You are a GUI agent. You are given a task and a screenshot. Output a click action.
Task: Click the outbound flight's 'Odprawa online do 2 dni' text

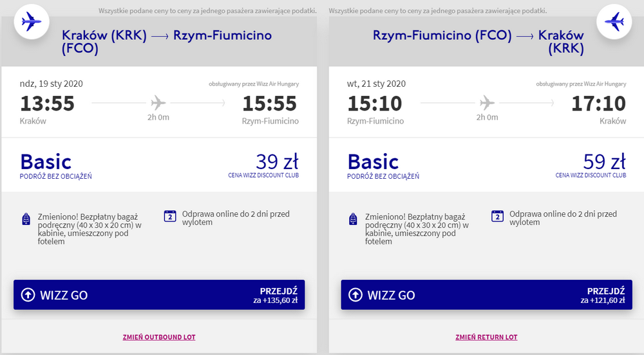point(236,217)
